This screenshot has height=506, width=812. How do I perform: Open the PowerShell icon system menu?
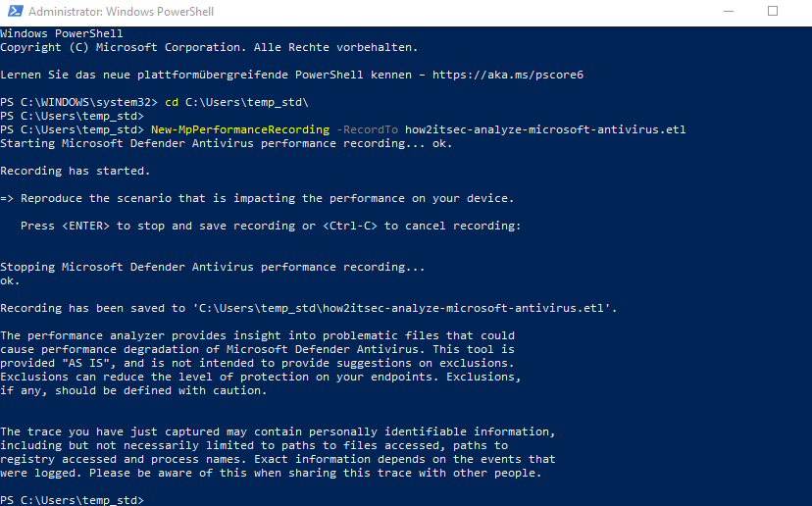pyautogui.click(x=15, y=12)
